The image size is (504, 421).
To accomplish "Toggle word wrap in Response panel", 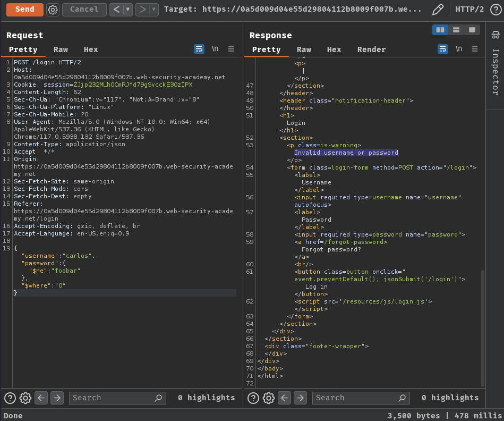I will [443, 49].
